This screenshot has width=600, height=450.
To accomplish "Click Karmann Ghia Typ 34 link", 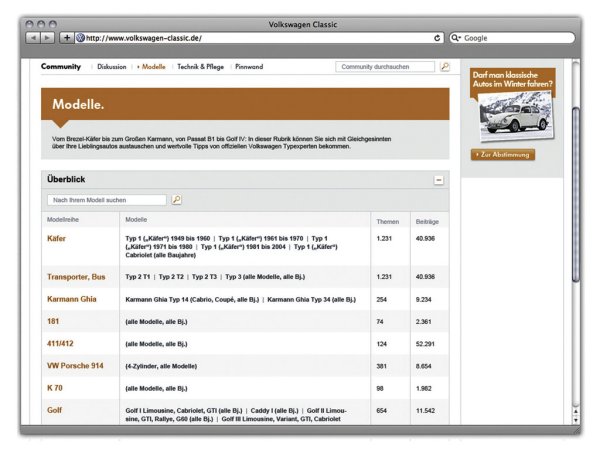I will [x=311, y=300].
